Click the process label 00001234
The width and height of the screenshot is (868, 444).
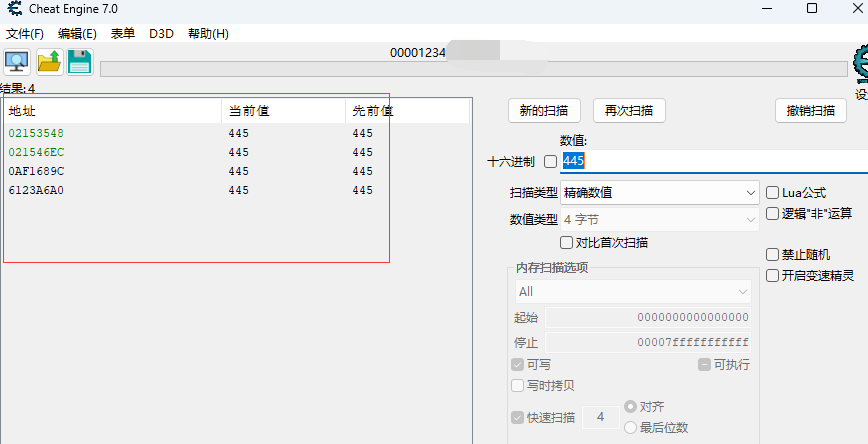click(417, 53)
